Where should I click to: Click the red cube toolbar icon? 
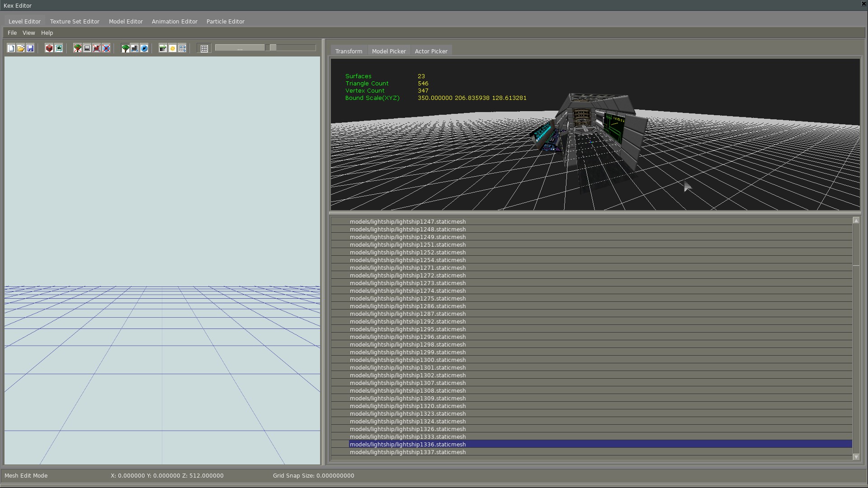(x=49, y=48)
